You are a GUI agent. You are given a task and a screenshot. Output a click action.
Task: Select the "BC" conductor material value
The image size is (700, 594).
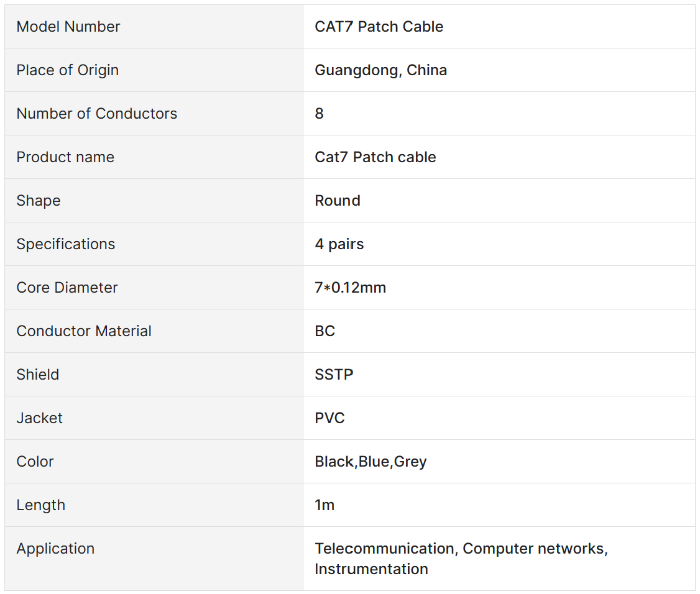(x=325, y=331)
